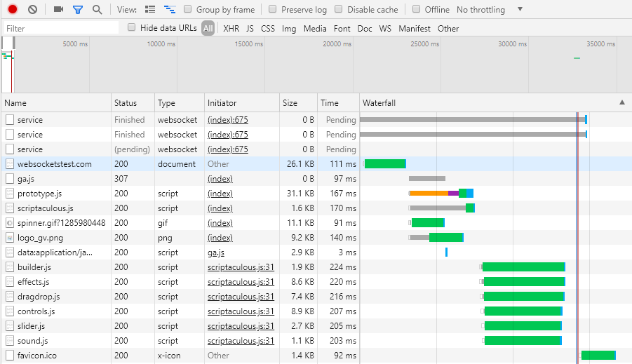Open ga.js initiator link
This screenshot has height=364, width=632.
click(215, 252)
